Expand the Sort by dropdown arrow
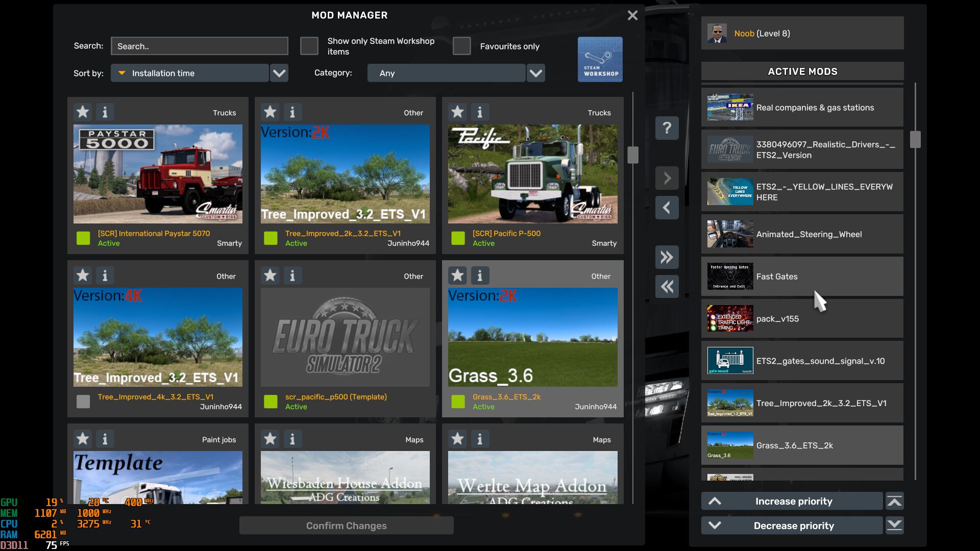980x551 pixels. (x=279, y=73)
